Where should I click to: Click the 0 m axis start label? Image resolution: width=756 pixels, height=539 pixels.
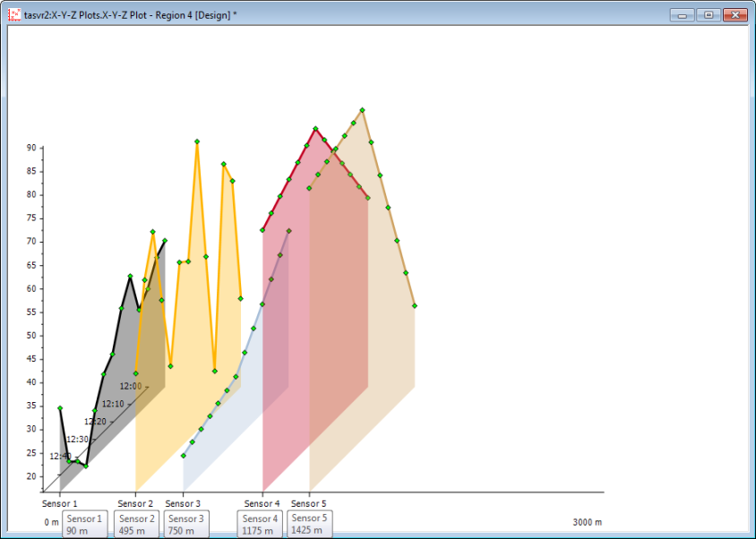[51, 522]
